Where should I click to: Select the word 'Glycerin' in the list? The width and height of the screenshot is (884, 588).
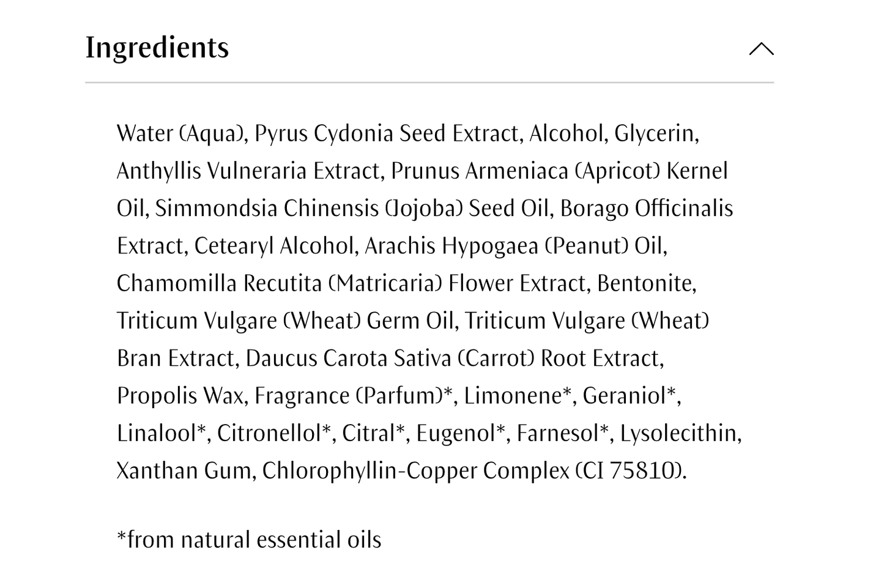coord(655,133)
